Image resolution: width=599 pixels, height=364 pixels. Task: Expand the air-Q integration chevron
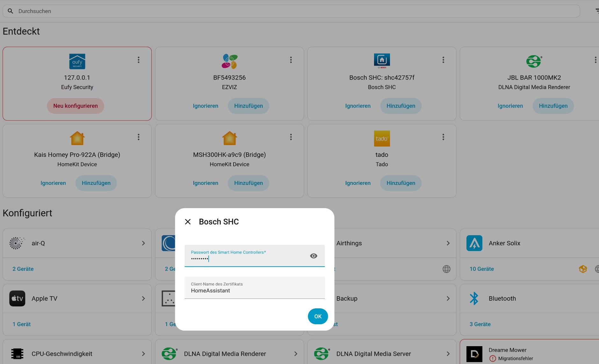(143, 243)
